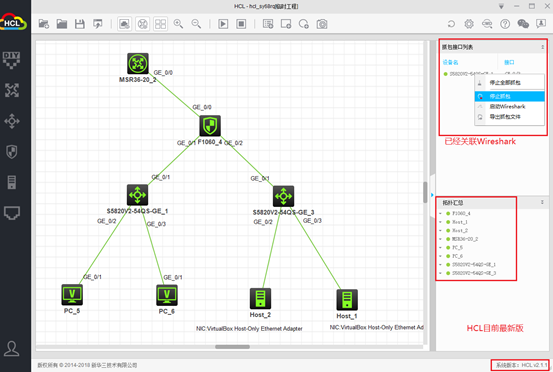Select the Host_1 server node

347,300
